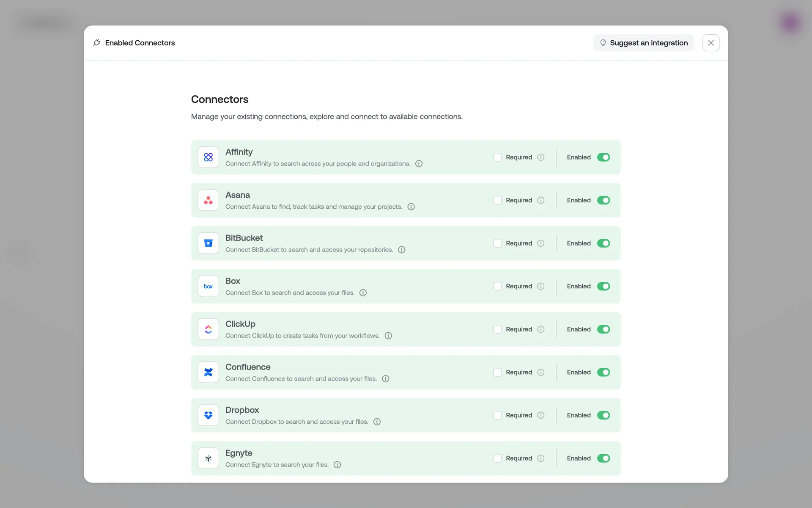Click the Affinity connector logo icon
The width and height of the screenshot is (812, 508).
(x=208, y=157)
